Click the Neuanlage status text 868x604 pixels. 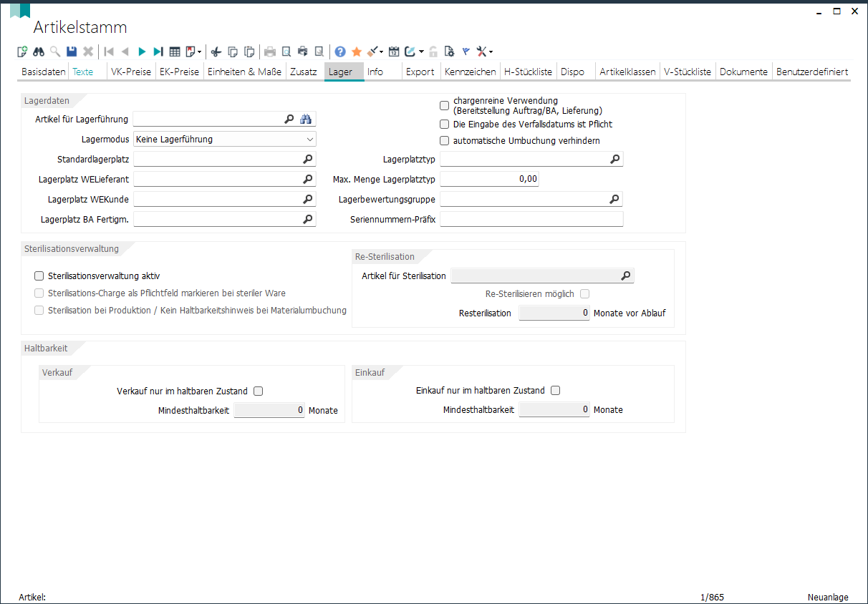(x=828, y=598)
